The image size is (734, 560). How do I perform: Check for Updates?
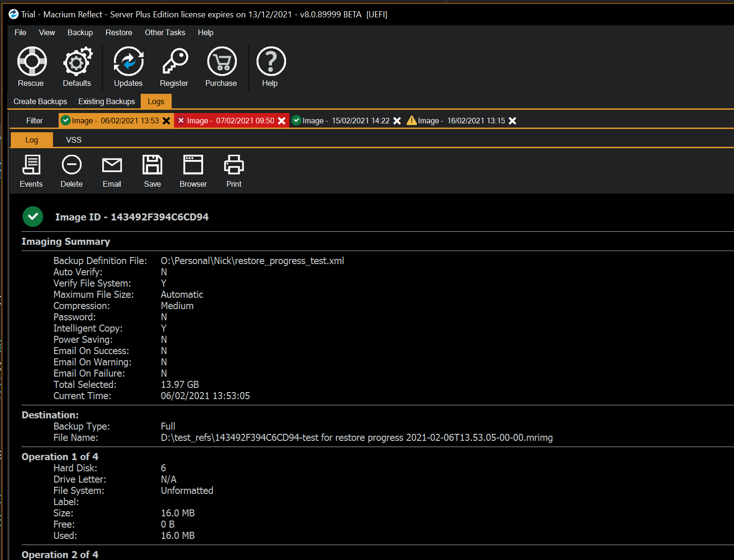(128, 67)
